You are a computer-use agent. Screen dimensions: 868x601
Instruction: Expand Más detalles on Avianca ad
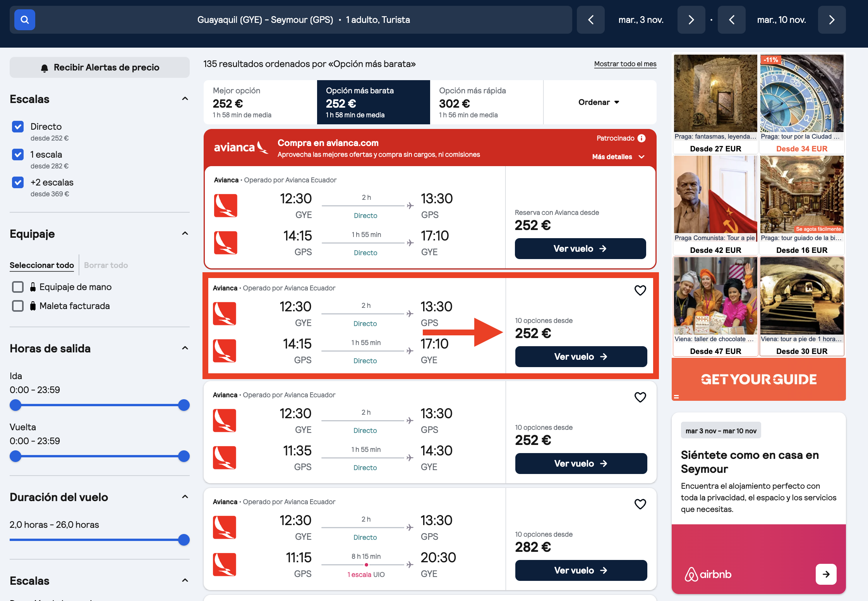coord(618,157)
